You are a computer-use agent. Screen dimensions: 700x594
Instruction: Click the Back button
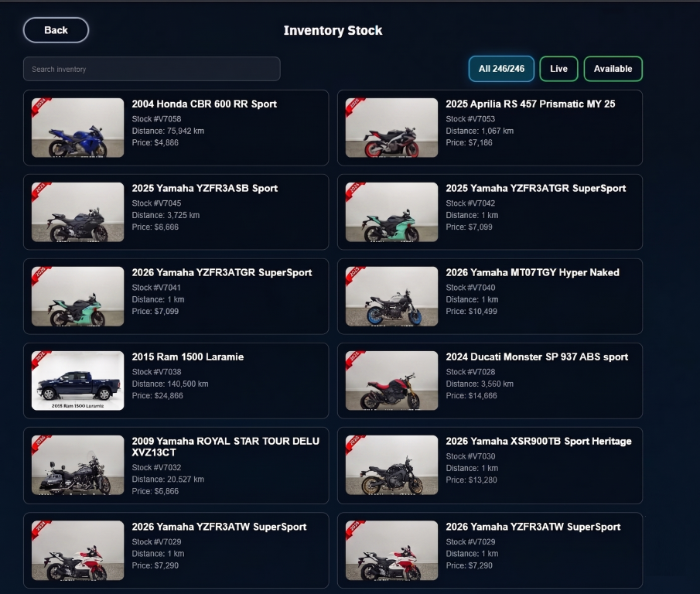tap(56, 29)
